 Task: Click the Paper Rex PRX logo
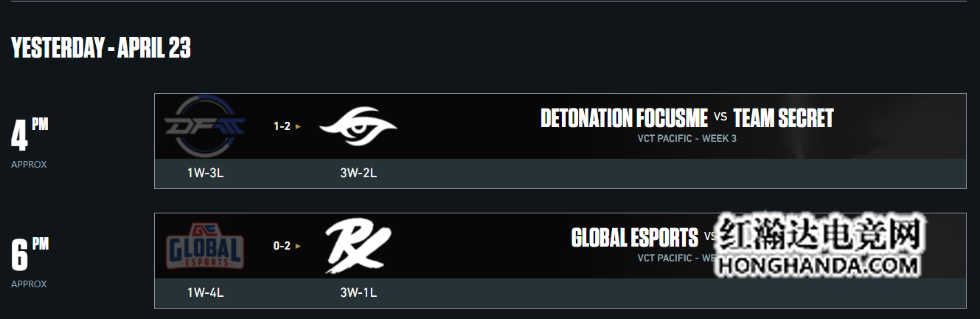[358, 246]
